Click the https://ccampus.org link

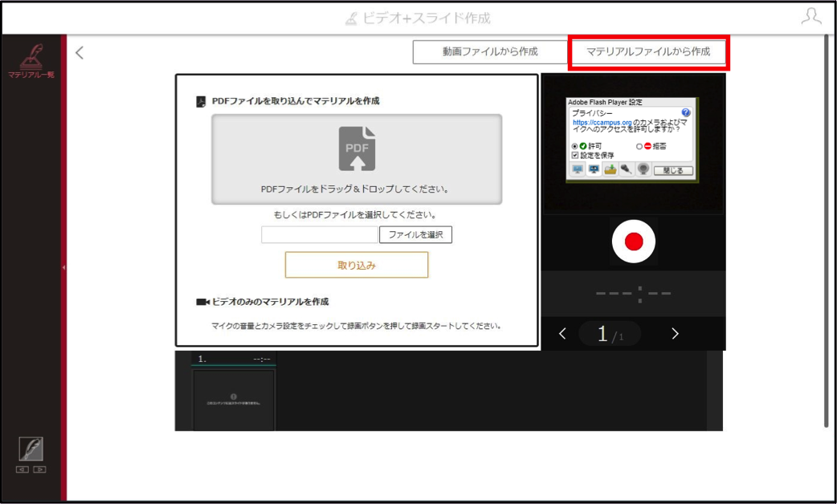(602, 123)
